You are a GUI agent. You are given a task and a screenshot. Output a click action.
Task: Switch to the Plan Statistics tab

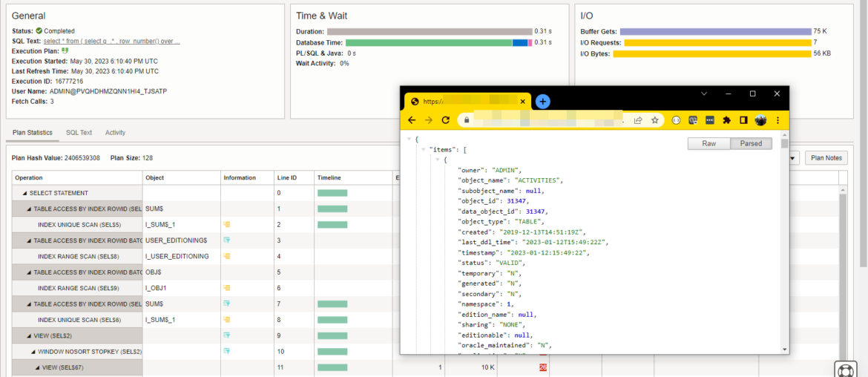pos(32,133)
